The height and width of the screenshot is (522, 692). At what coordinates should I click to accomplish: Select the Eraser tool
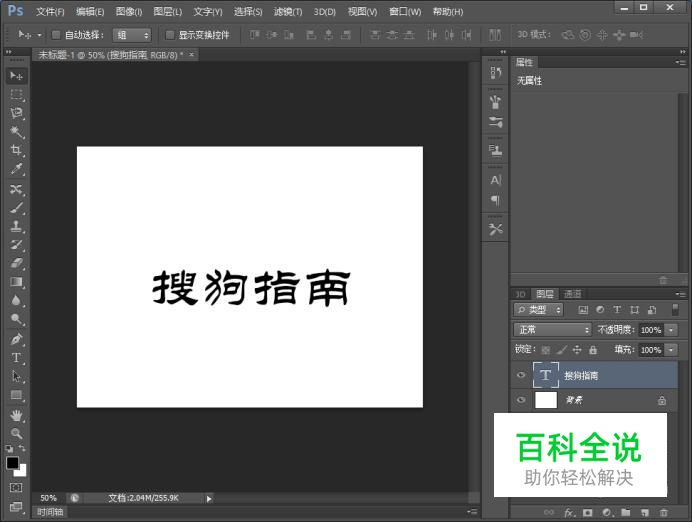click(16, 263)
